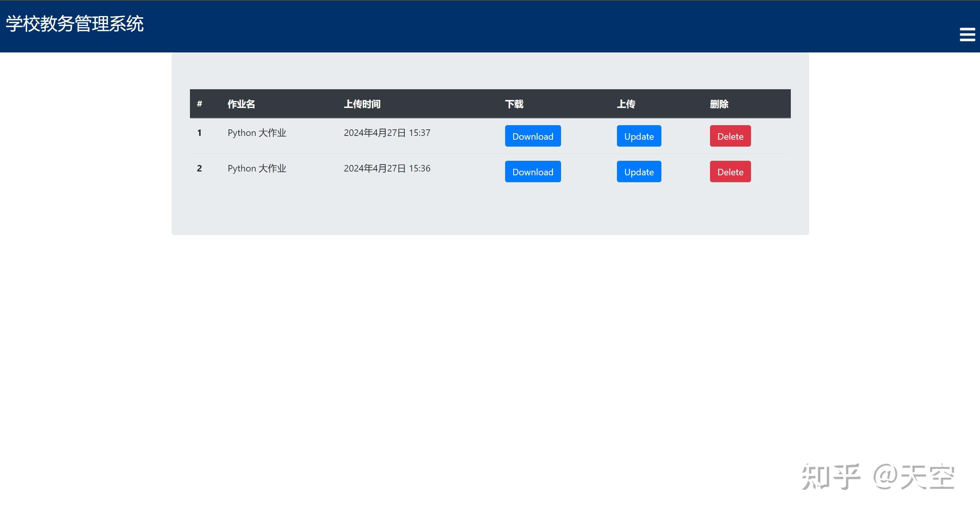This screenshot has width=980, height=516.
Task: Click the 删除 column header
Action: point(719,104)
